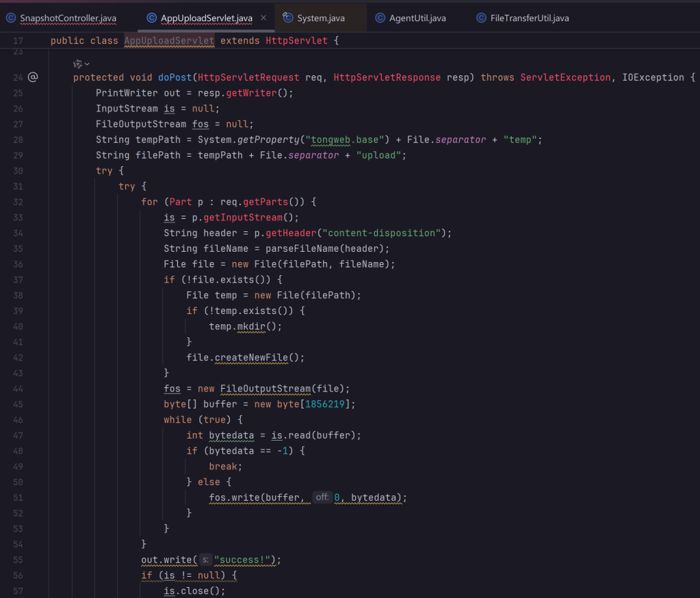Screen dimensions: 700x598
Task: Switch to the AgentUtil.java tab
Action: pos(417,18)
